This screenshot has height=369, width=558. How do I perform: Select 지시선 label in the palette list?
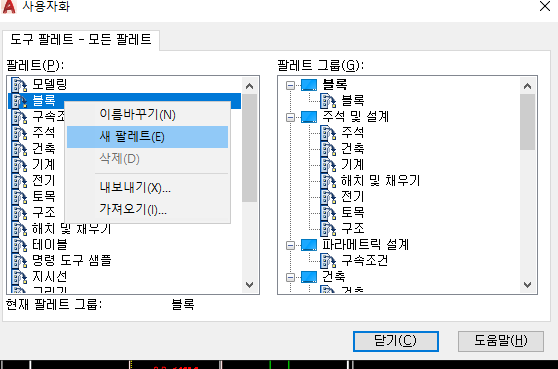pyautogui.click(x=49, y=277)
